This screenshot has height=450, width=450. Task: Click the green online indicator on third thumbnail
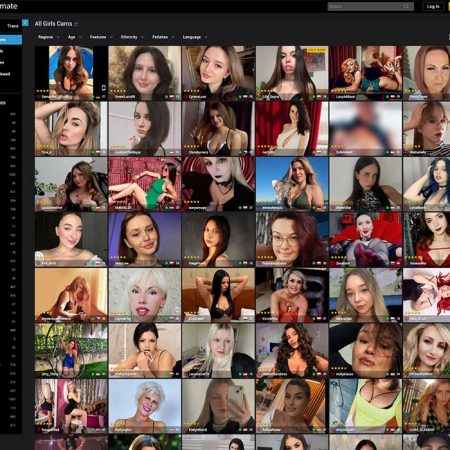pos(240,97)
